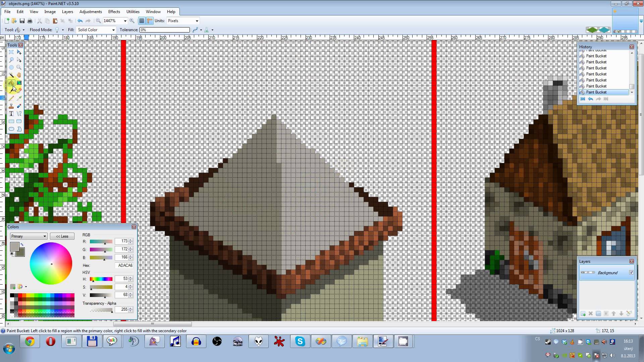The width and height of the screenshot is (644, 362).
Task: Click the Undo button in History panel
Action: pyautogui.click(x=590, y=99)
